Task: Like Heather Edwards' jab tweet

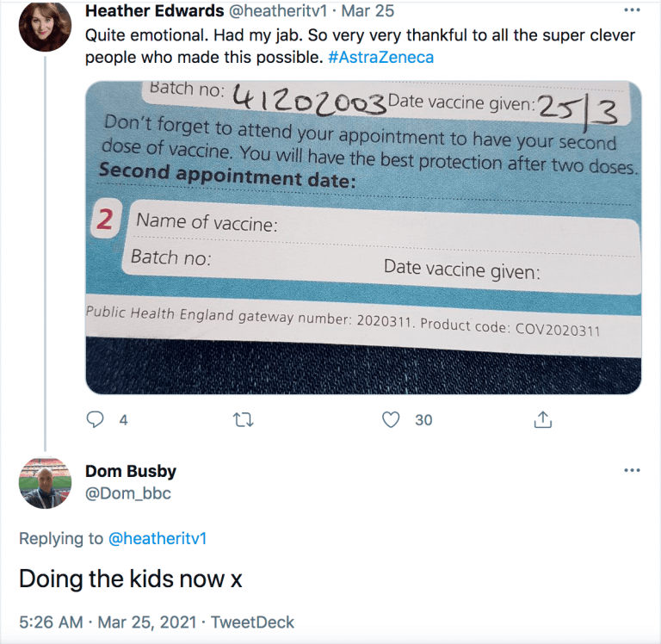Action: (x=392, y=419)
